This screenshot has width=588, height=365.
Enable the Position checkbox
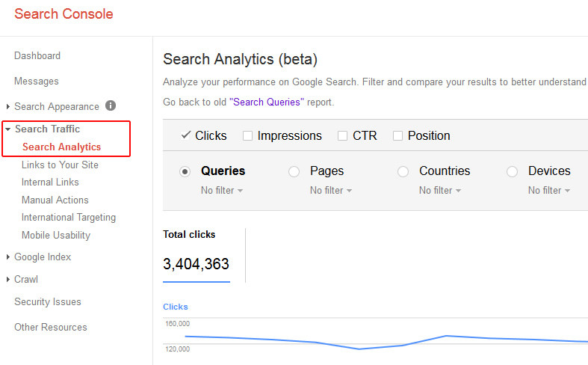pyautogui.click(x=398, y=135)
